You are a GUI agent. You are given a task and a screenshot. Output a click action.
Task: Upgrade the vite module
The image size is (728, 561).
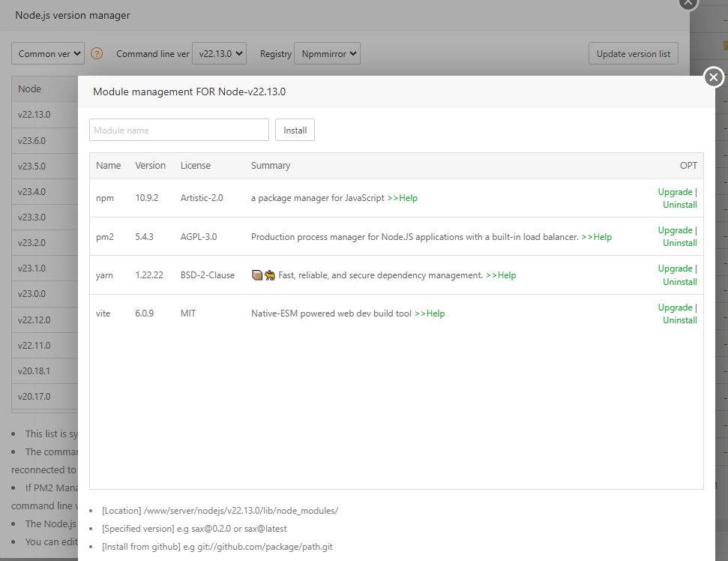click(x=675, y=307)
